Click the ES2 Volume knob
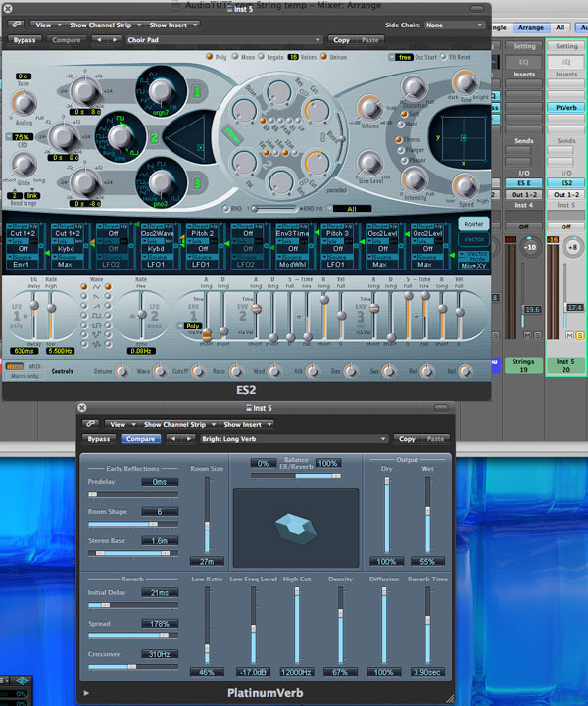 pos(369,108)
